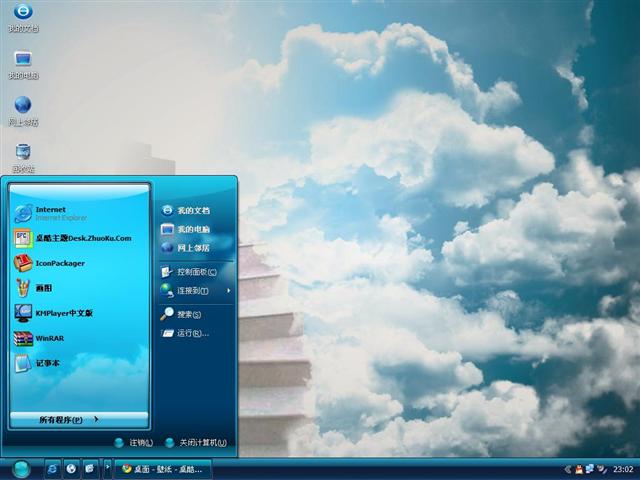Open IconPackager from the Start menu
Image resolution: width=640 pixels, height=480 pixels.
[60, 263]
